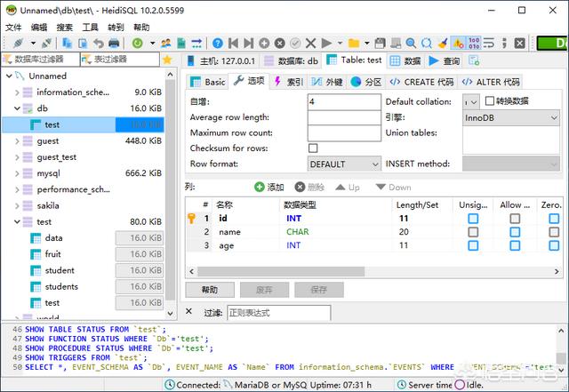
Task: Click the undo arrow toolbar icon
Action: coord(99,44)
